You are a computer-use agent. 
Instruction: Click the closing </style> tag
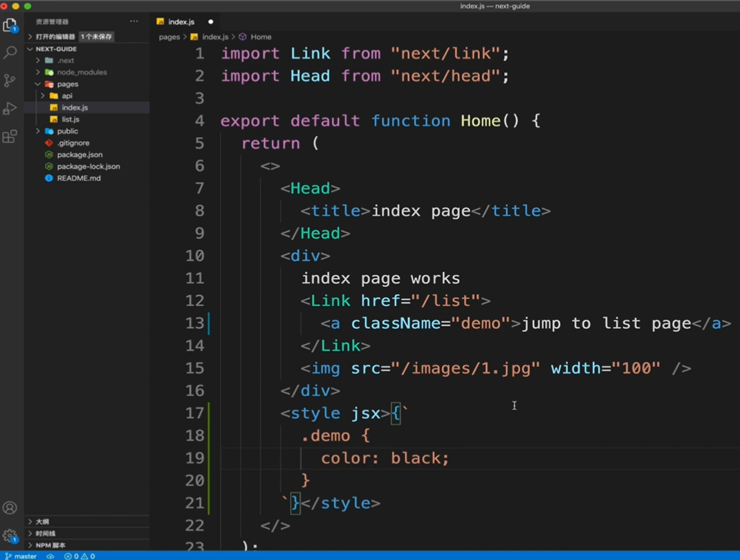(340, 503)
